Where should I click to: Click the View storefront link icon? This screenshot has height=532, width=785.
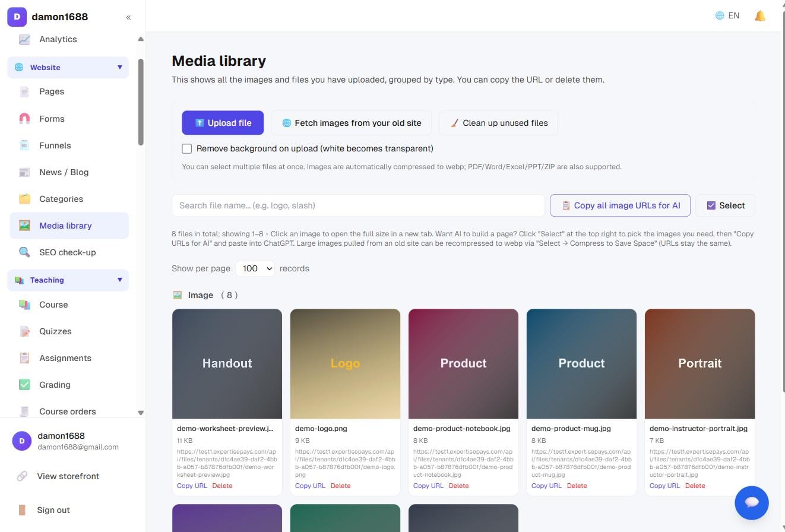[x=22, y=476]
